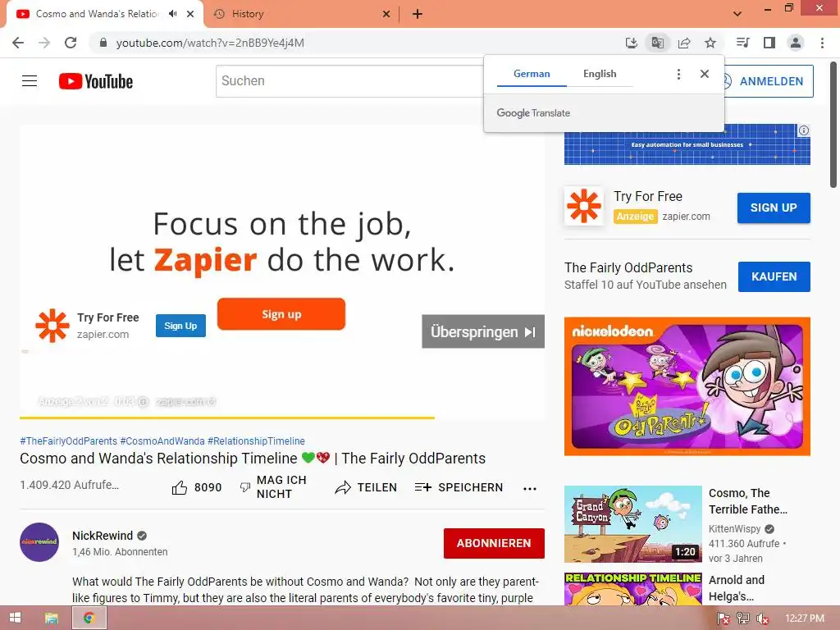Click network icon in system tray
This screenshot has width=840, height=630.
pyautogui.click(x=743, y=619)
